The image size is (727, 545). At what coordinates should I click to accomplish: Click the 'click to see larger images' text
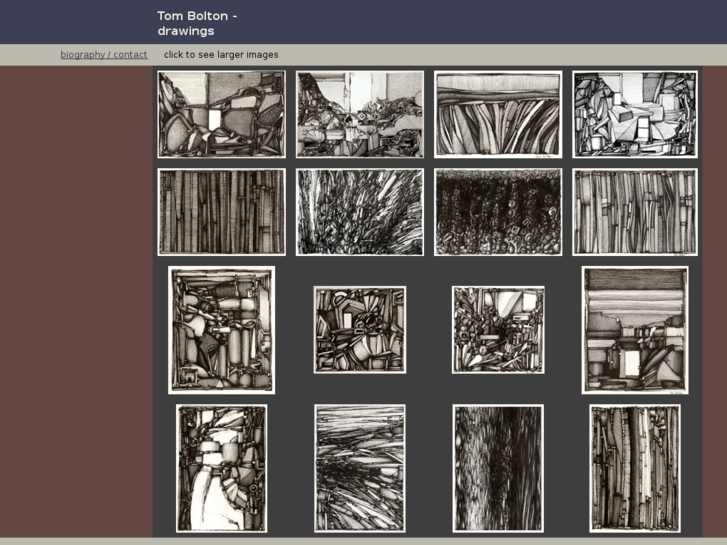[x=221, y=55]
